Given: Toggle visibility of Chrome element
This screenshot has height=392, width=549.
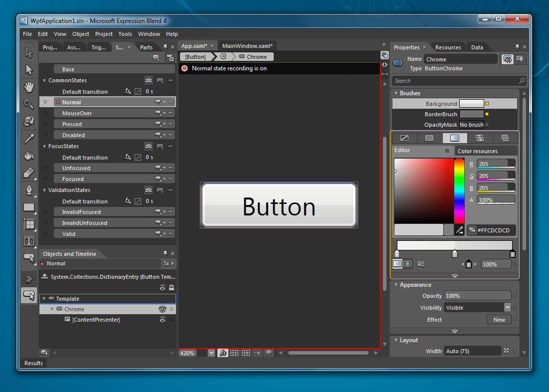Looking at the screenshot, I should 162,309.
